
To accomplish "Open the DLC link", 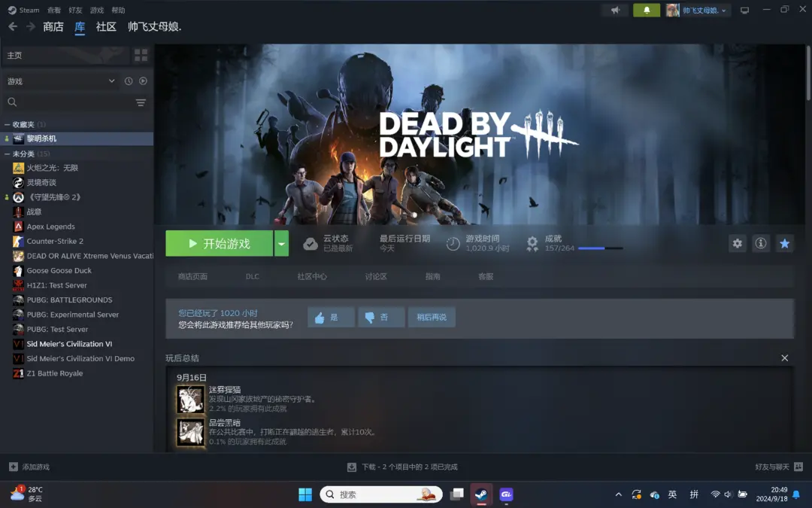I will (x=252, y=276).
